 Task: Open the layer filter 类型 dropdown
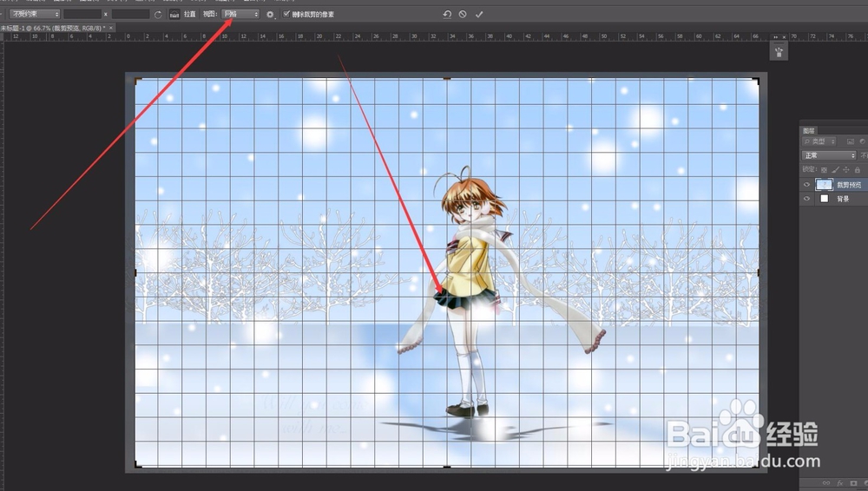click(x=819, y=141)
